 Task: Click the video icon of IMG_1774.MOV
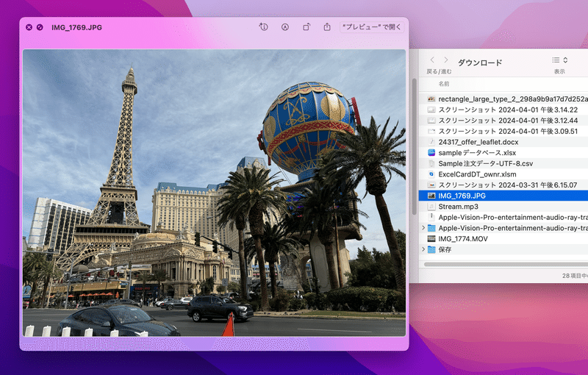(x=431, y=239)
